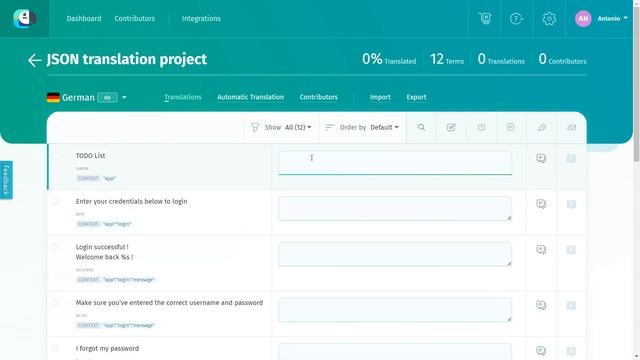
Task: Open the Antonio user account menu
Action: pyautogui.click(x=612, y=18)
